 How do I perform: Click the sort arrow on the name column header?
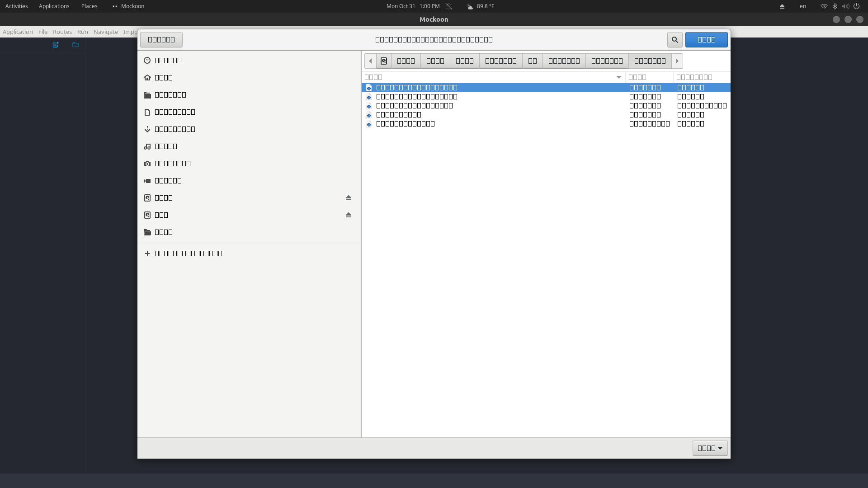point(618,77)
